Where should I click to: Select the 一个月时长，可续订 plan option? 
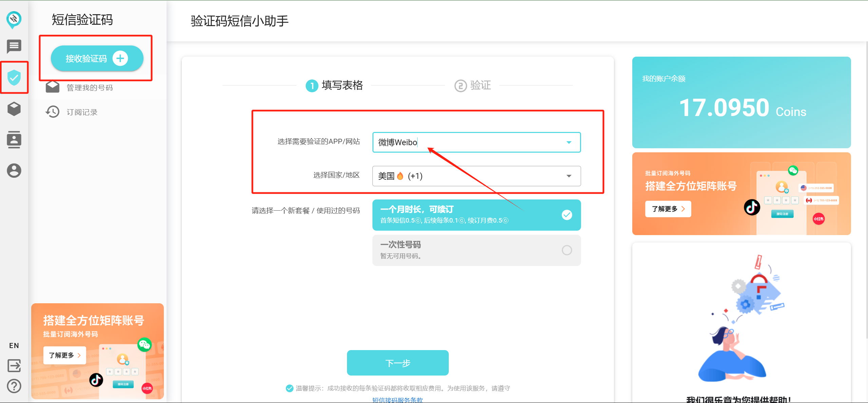coord(477,215)
